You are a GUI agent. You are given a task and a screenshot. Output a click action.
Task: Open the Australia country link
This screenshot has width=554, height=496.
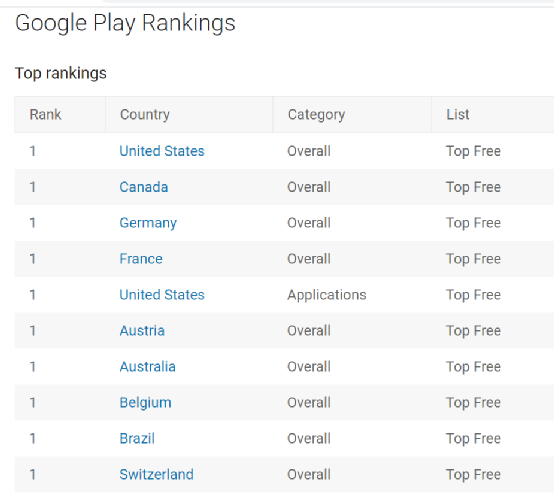pyautogui.click(x=147, y=367)
